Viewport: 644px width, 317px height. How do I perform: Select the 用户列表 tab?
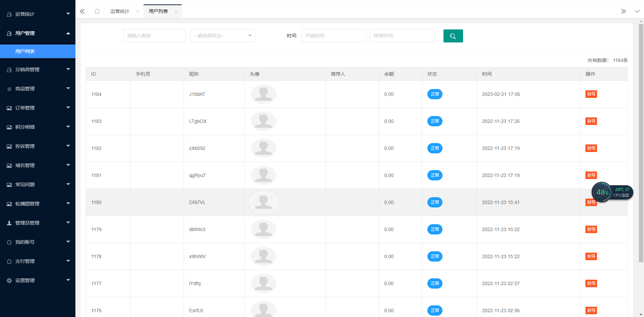158,11
